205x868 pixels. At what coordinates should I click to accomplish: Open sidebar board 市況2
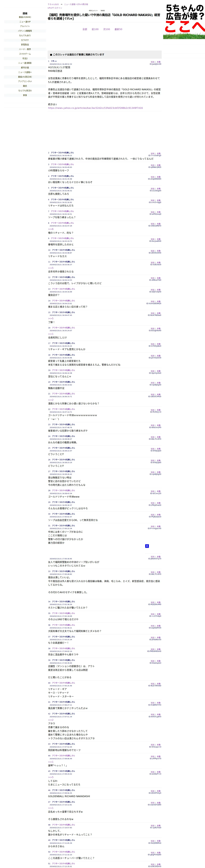pos(25,58)
